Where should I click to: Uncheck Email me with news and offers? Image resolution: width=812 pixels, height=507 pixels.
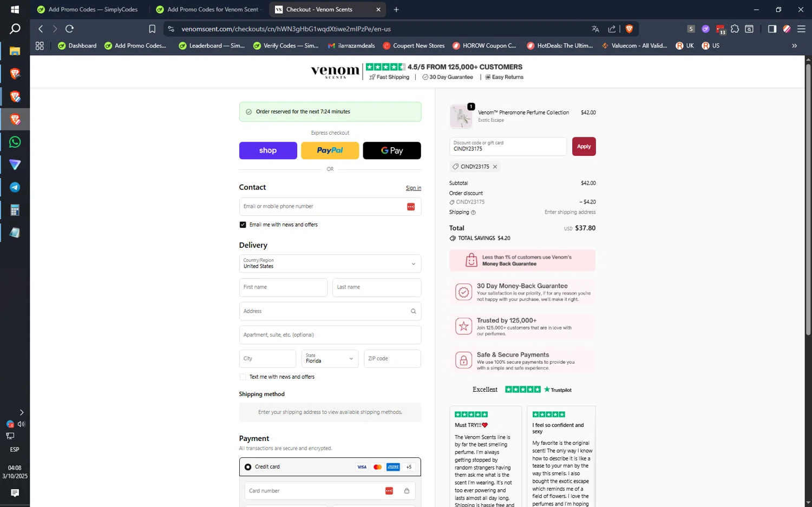(x=243, y=225)
